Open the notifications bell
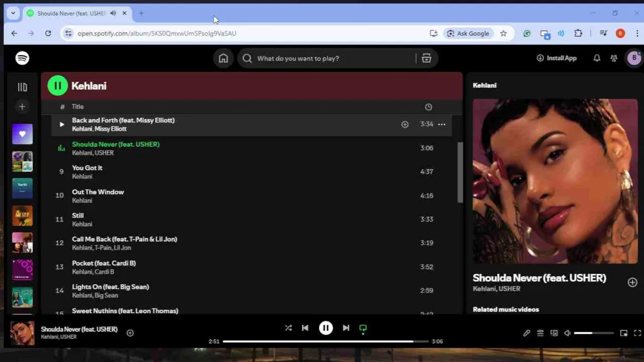 (597, 58)
